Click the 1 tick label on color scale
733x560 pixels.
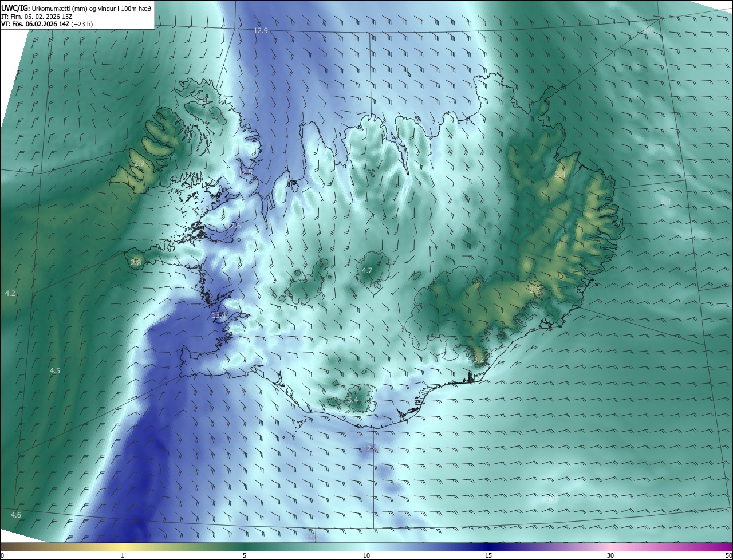(x=123, y=555)
